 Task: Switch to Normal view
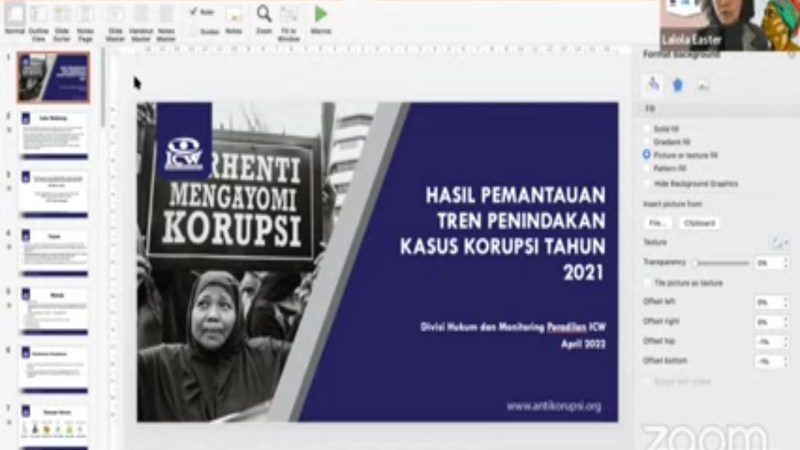(14, 17)
